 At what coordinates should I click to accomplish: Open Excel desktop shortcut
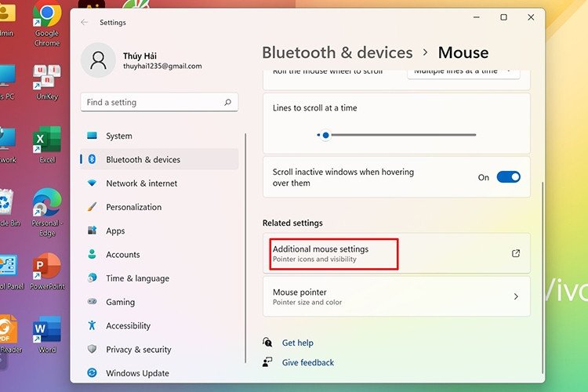[47, 144]
